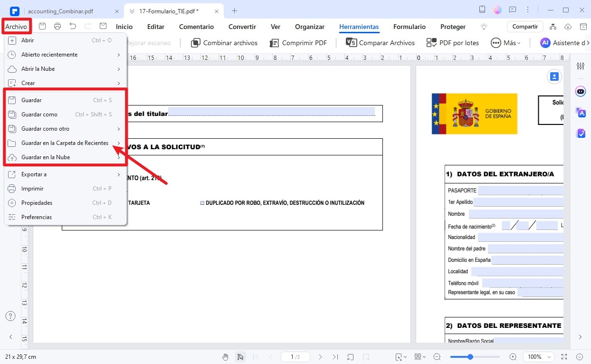This screenshot has height=364, width=591.
Task: Expand the Crear submenu
Action: tap(119, 83)
